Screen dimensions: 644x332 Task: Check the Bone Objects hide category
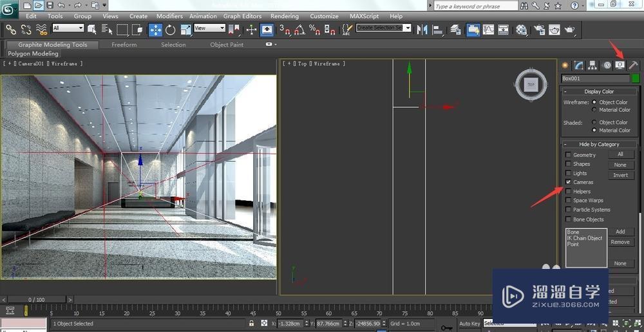pos(569,219)
